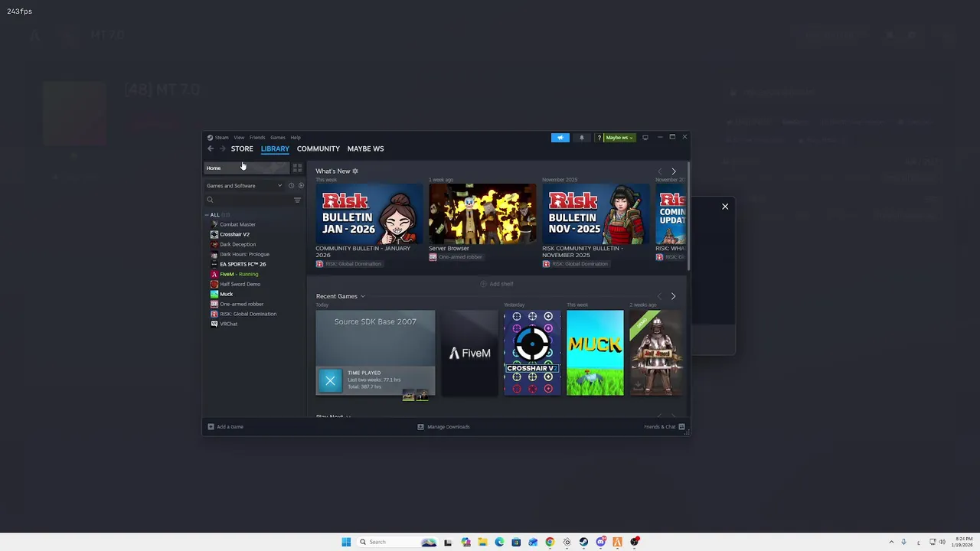980x551 pixels.
Task: Switch to the COMMUNITY tab
Action: pyautogui.click(x=318, y=148)
